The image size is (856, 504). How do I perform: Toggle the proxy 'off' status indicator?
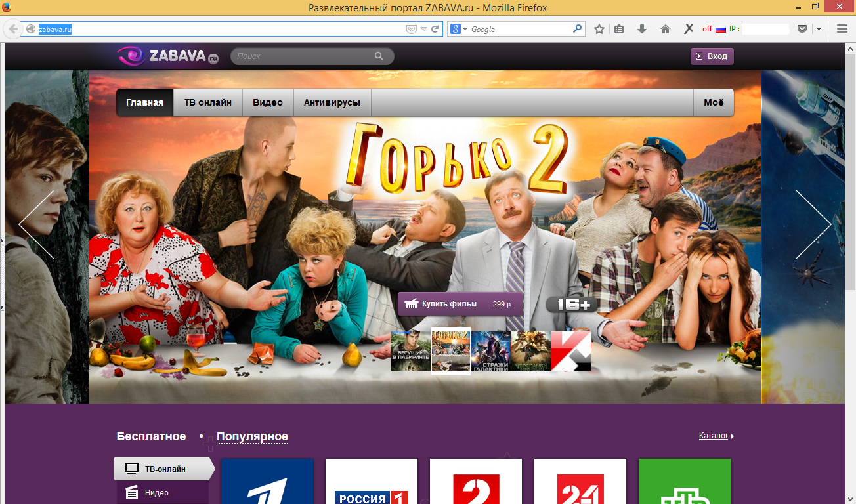coord(707,29)
